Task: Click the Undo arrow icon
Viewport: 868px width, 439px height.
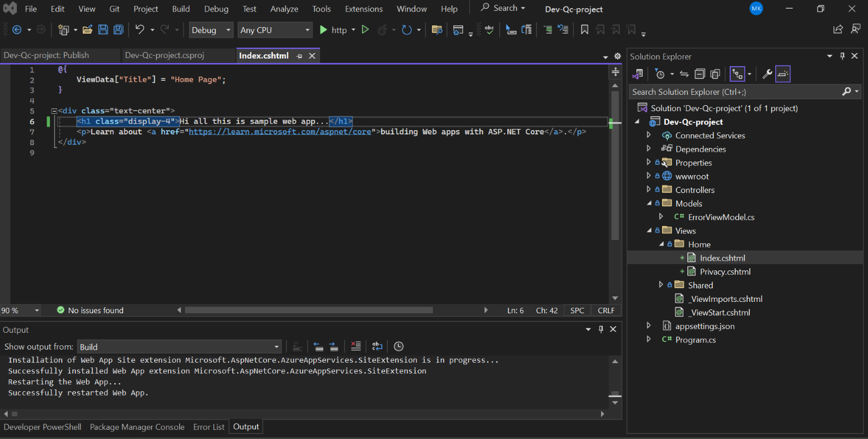Action: [x=140, y=29]
